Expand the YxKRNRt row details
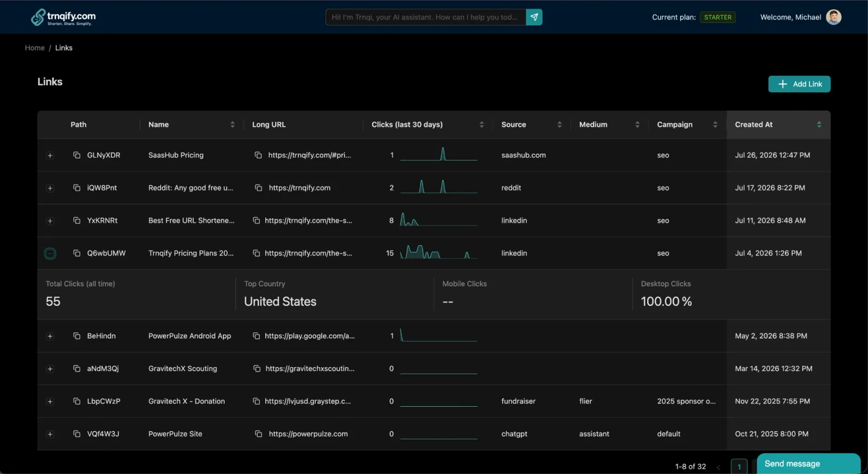Image resolution: width=868 pixels, height=474 pixels. coord(50,221)
